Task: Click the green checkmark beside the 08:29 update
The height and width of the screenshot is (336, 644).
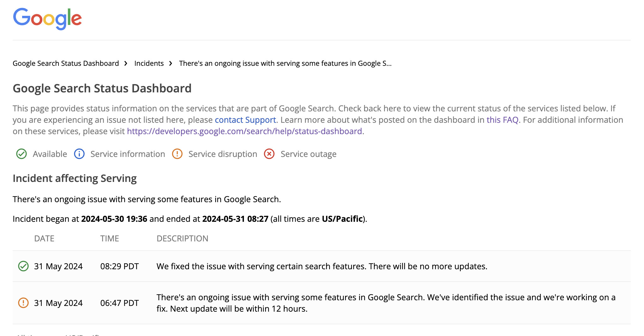Action: coord(24,266)
